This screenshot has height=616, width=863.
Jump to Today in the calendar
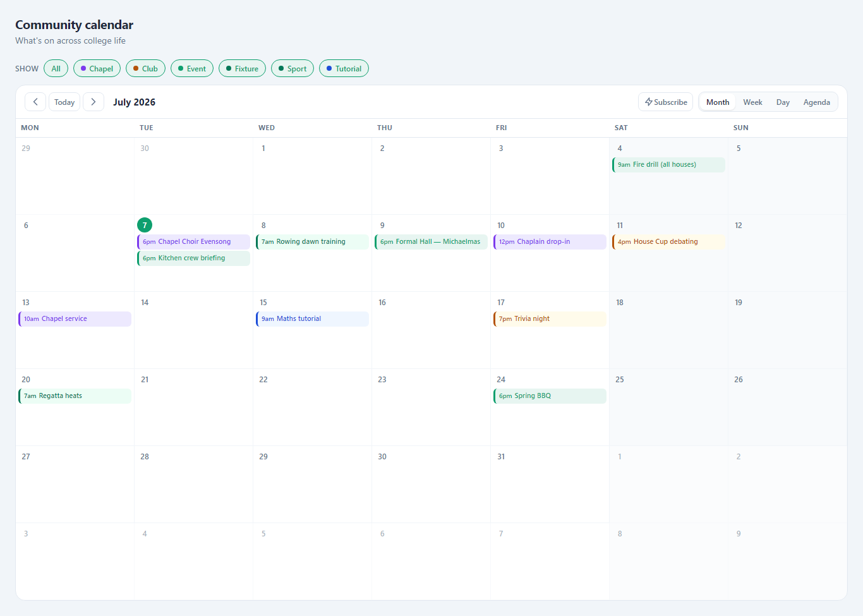pos(64,102)
